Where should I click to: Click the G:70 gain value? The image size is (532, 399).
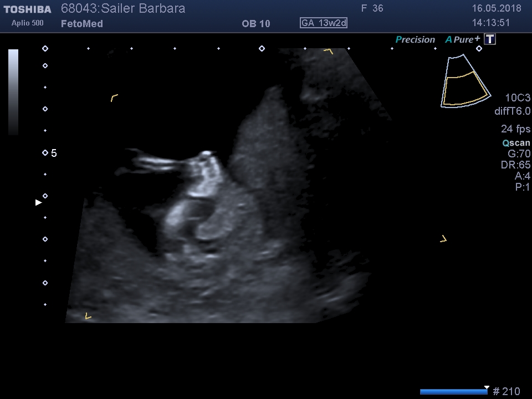point(519,154)
